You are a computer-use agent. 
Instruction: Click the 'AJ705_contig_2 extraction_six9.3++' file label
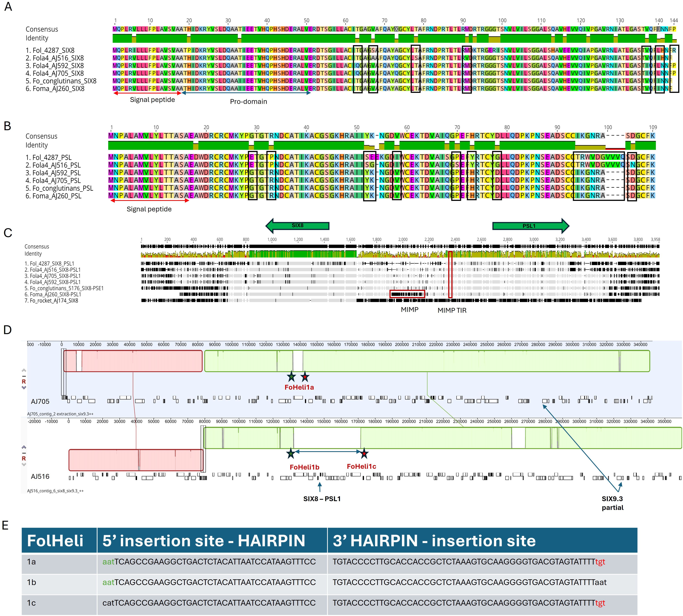point(60,414)
